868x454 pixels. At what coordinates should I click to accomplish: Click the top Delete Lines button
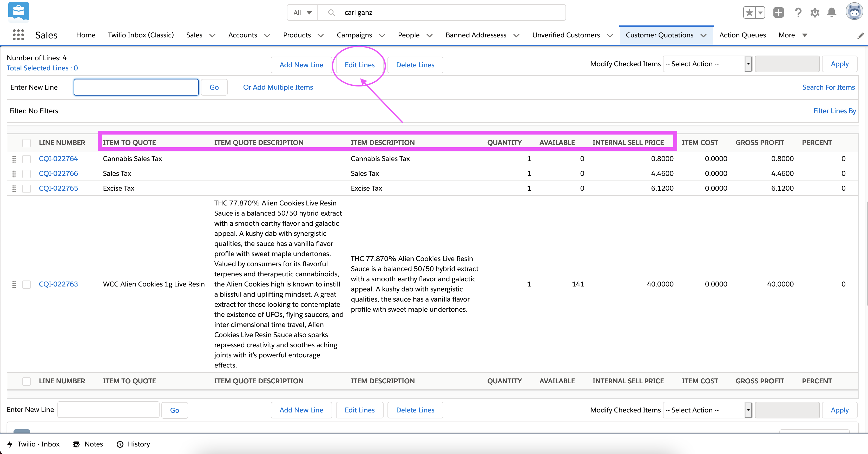pyautogui.click(x=415, y=65)
